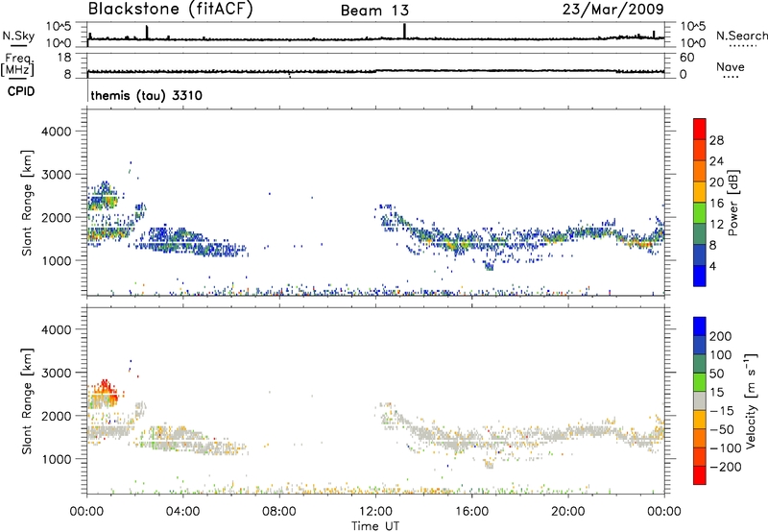Image resolution: width=768 pixels, height=532 pixels.
Task: Pick the light green 12–16 dB Power segment
Action: tap(700, 212)
